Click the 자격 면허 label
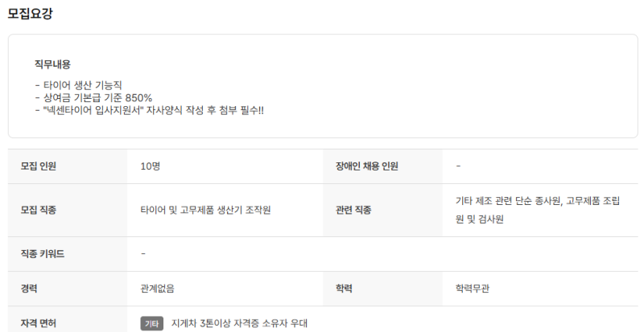This screenshot has width=644, height=332. coord(38,323)
